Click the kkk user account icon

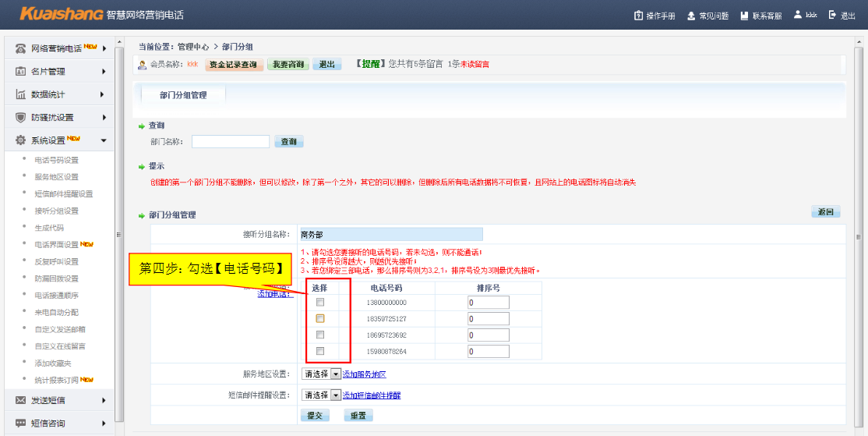tap(798, 15)
